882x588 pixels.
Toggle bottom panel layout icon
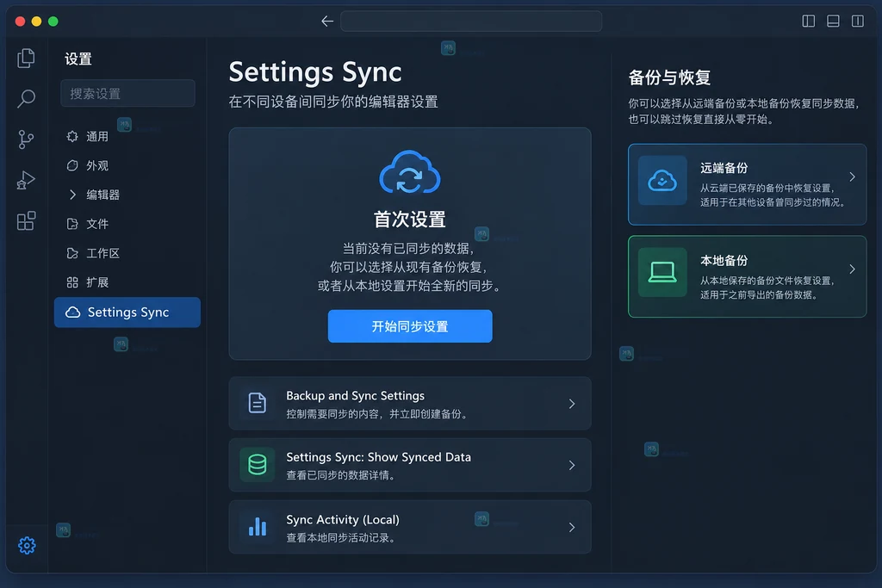[x=833, y=22]
